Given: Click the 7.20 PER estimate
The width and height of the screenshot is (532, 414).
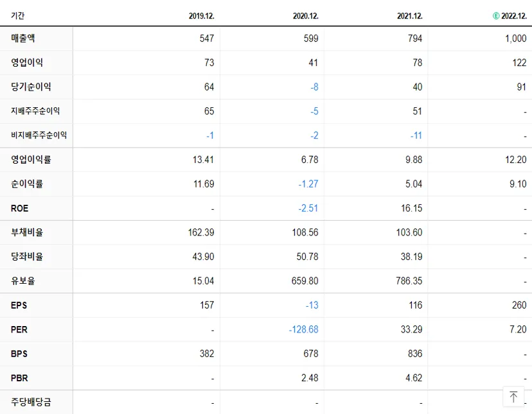Looking at the screenshot, I should click(x=518, y=329).
